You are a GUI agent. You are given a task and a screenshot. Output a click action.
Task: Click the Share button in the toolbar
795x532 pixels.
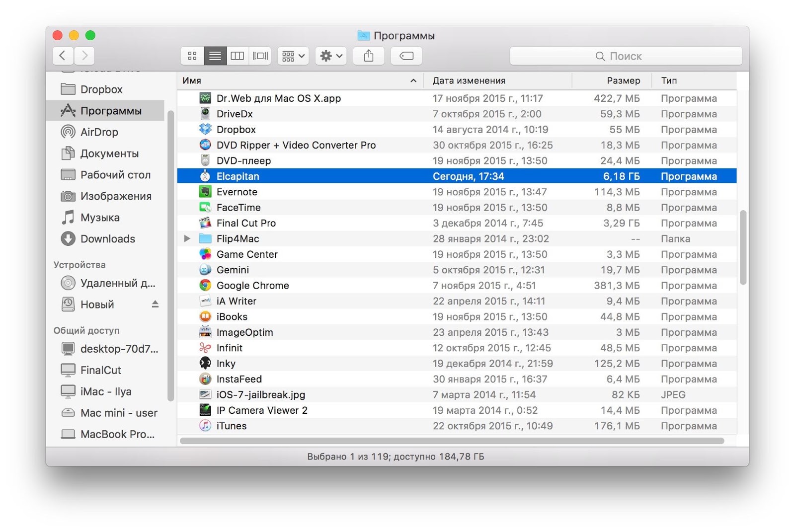[x=369, y=56]
